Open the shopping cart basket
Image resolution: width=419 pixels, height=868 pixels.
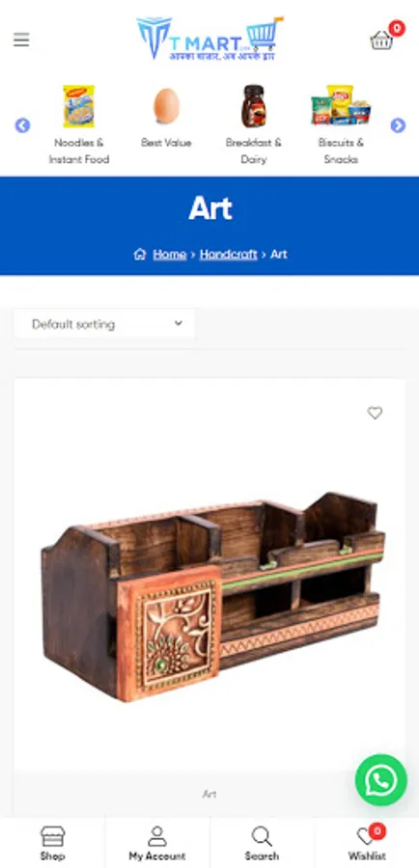[x=381, y=40]
